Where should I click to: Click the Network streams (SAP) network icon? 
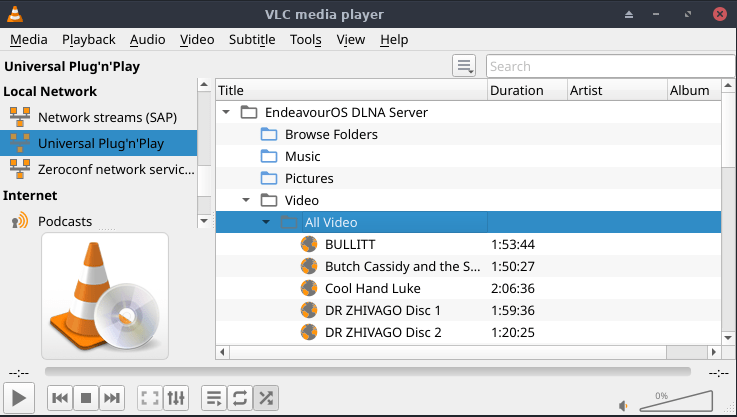click(20, 117)
